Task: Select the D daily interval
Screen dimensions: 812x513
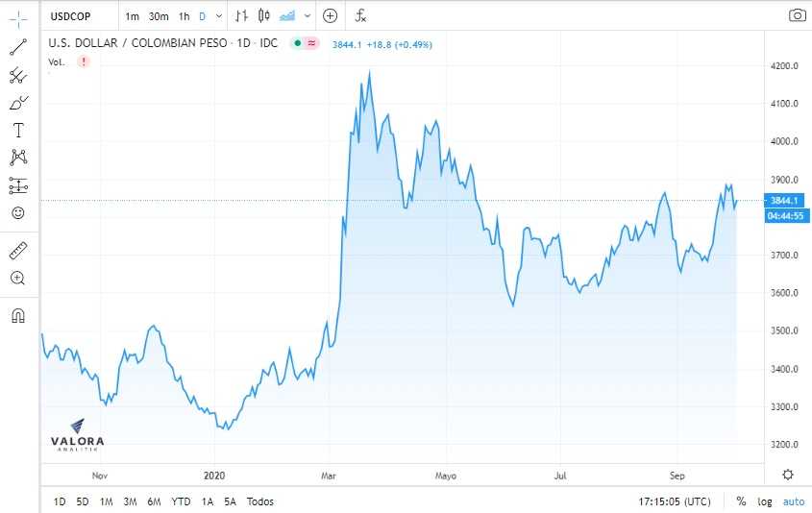Action: pyautogui.click(x=203, y=16)
